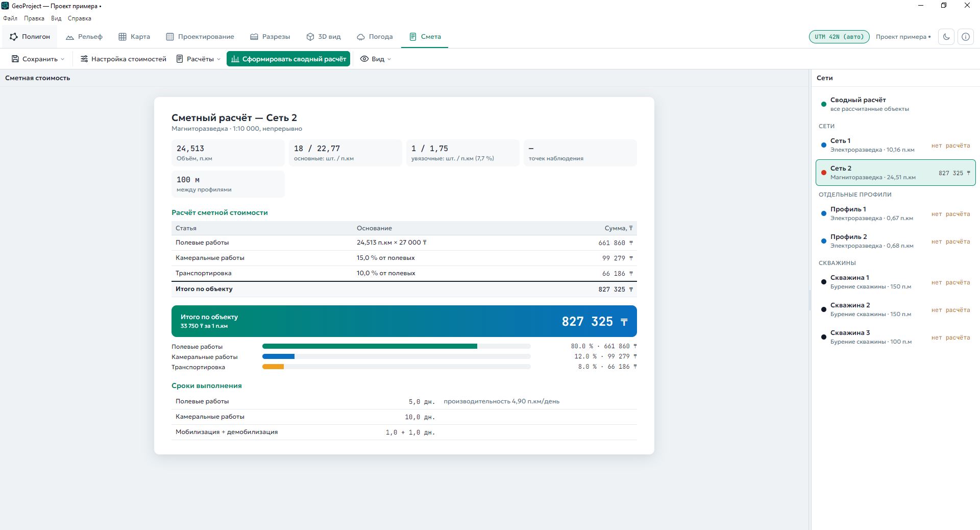Click the Камеральные работы 10,0 дн. row
This screenshot has height=530, width=980.
(x=404, y=417)
